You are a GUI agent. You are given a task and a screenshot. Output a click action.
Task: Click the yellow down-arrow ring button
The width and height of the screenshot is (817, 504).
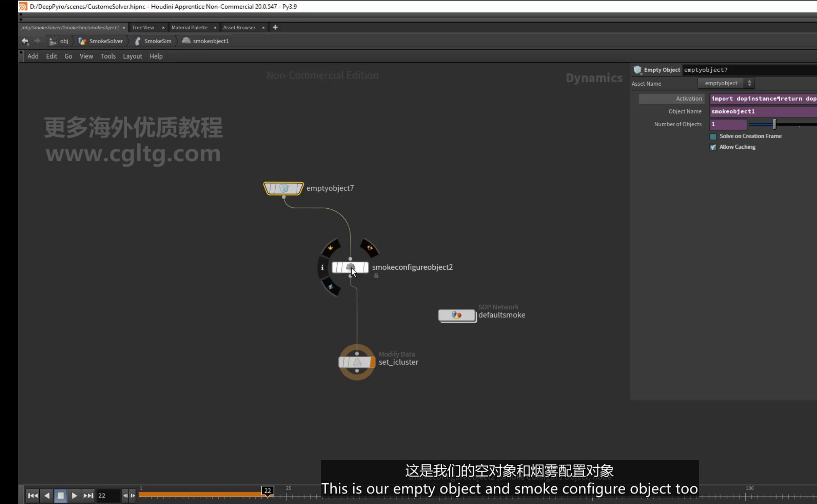330,248
